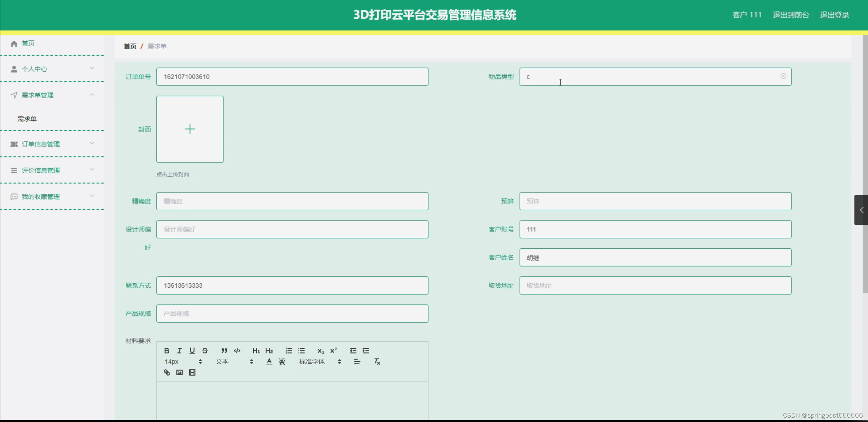Insert an image using the image icon
This screenshot has width=868, height=422.
(x=180, y=372)
